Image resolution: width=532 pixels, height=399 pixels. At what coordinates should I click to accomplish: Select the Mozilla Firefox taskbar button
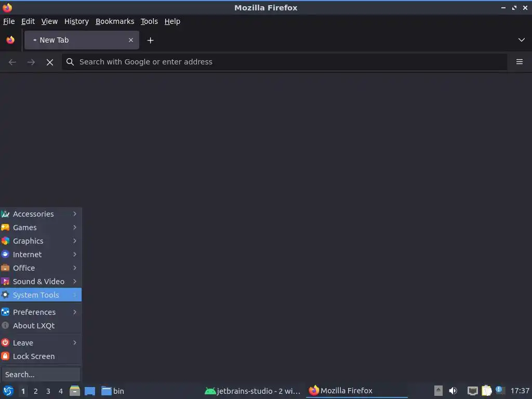point(357,391)
